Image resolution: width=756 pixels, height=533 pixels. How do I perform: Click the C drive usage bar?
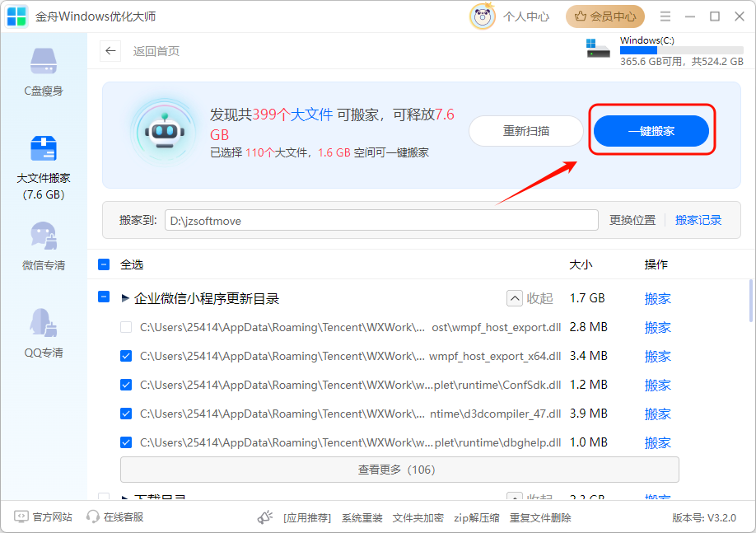tap(681, 50)
